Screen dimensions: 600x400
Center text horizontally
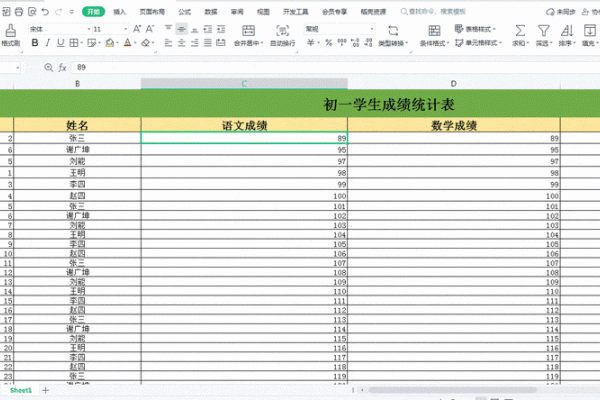pyautogui.click(x=181, y=43)
